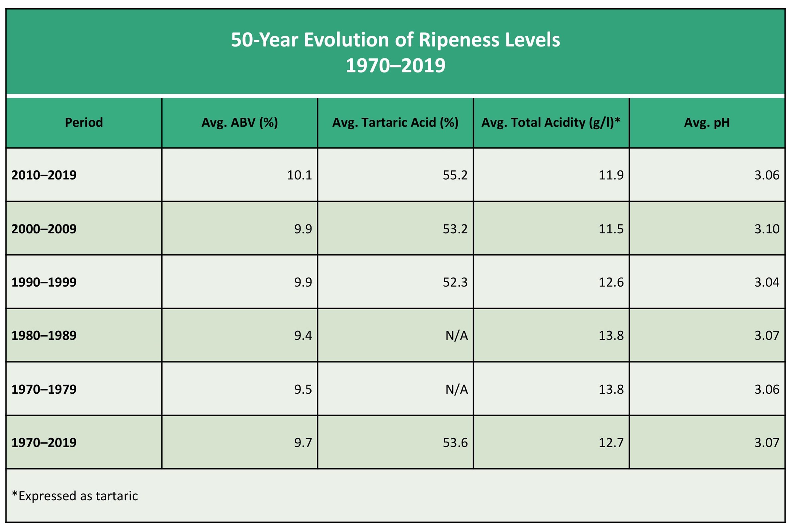Click the 10.1 ABV value cell
Screen dimensions: 794x532
pyautogui.click(x=299, y=175)
